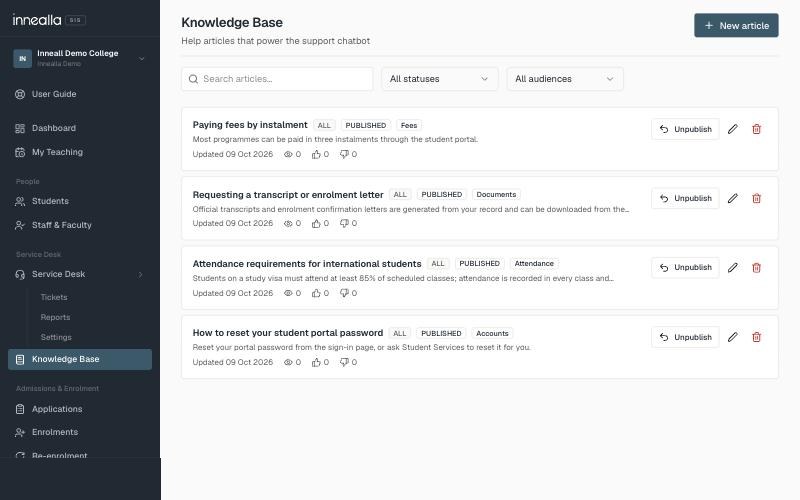The width and height of the screenshot is (800, 500).
Task: Click the views eye icon on Paying fees article
Action: coord(288,154)
